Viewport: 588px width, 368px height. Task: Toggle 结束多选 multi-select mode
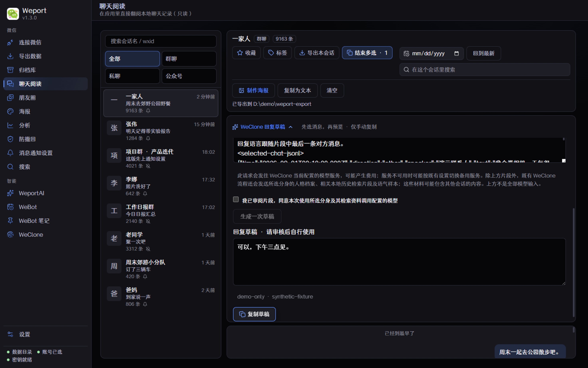click(367, 53)
